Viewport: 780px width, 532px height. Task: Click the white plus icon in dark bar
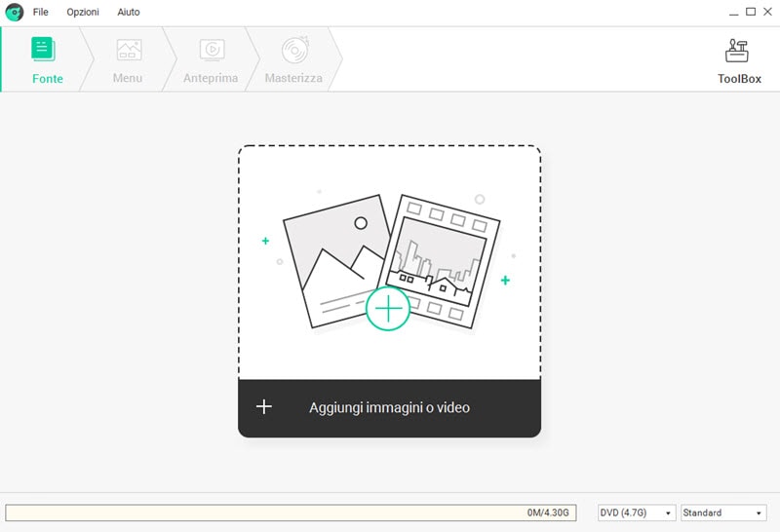pos(264,406)
